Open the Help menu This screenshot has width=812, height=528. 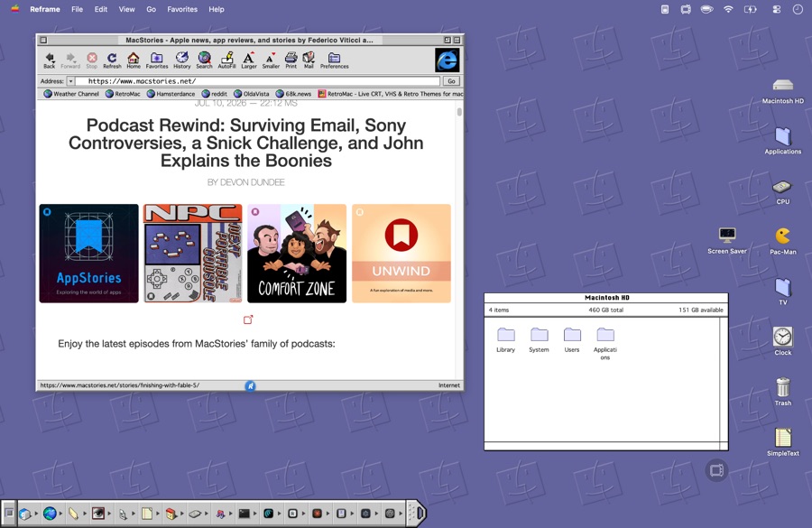[217, 9]
